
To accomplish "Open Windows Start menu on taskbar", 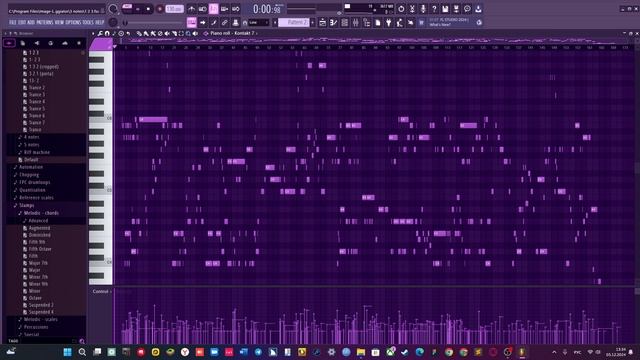I will click(68, 352).
